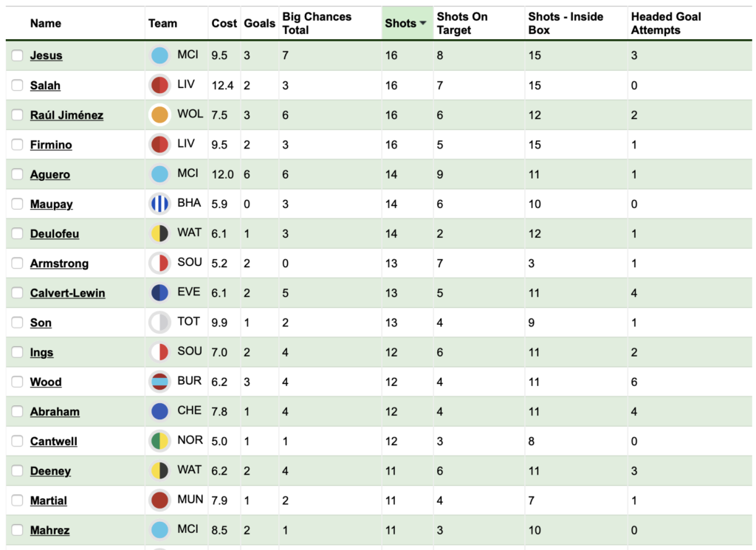Screen dimensions: 756x550
Task: Select the checkbox next to Aguero
Action: click(x=18, y=174)
